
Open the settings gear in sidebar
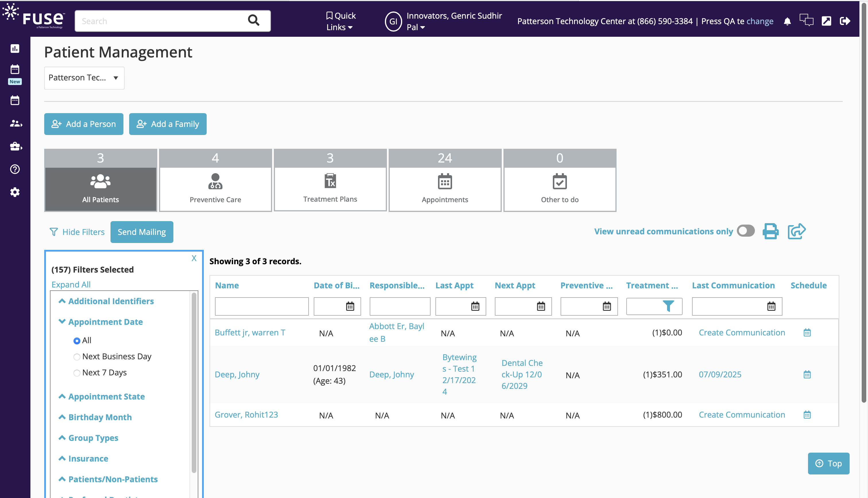pyautogui.click(x=15, y=192)
